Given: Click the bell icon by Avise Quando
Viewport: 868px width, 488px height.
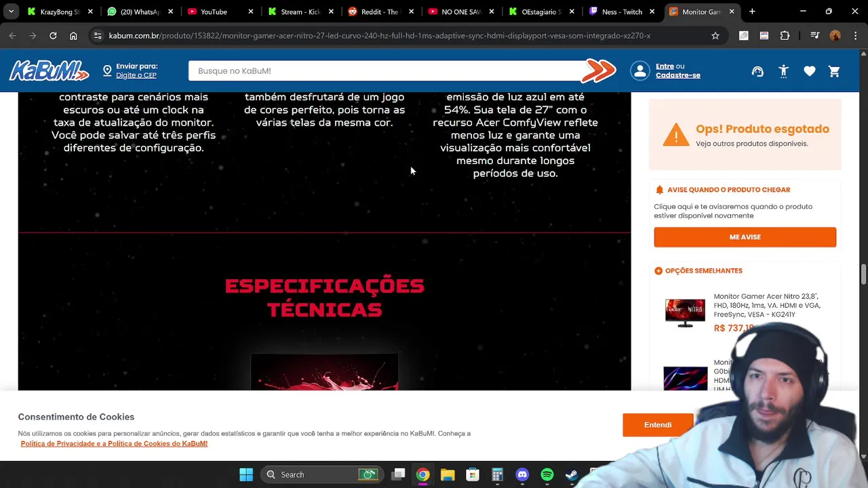Looking at the screenshot, I should coord(659,190).
